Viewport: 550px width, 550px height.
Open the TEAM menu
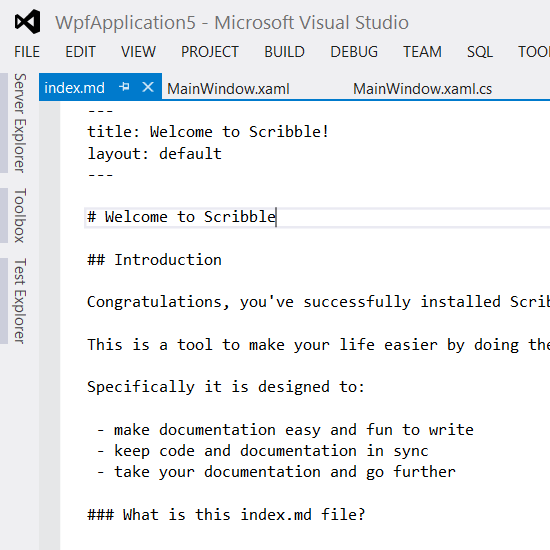(422, 52)
